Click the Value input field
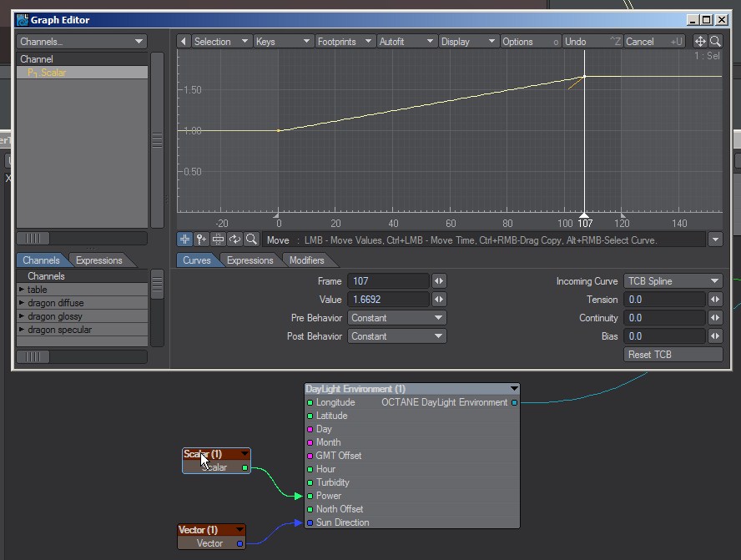This screenshot has height=560, width=741. point(389,300)
